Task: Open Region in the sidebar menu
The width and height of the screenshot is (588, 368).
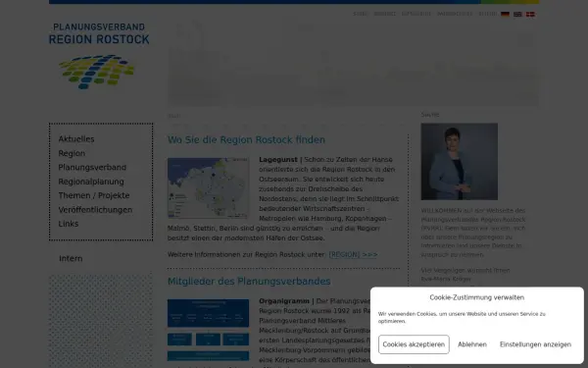Action: click(72, 153)
